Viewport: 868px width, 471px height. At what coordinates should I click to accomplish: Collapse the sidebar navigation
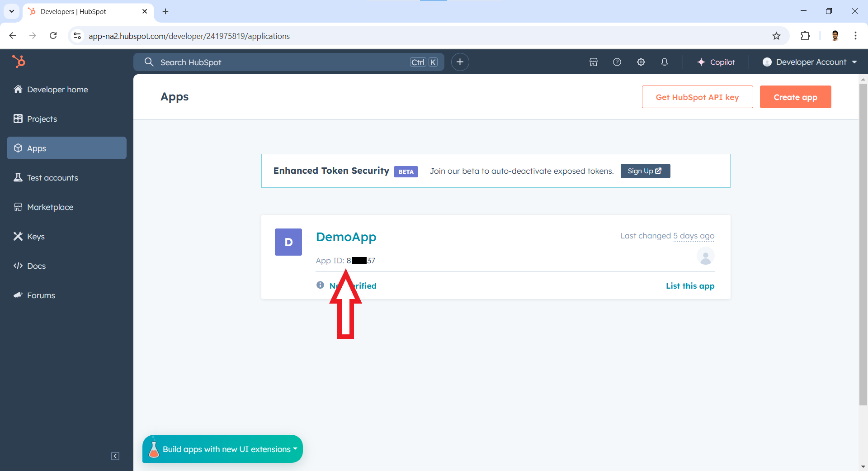[115, 456]
